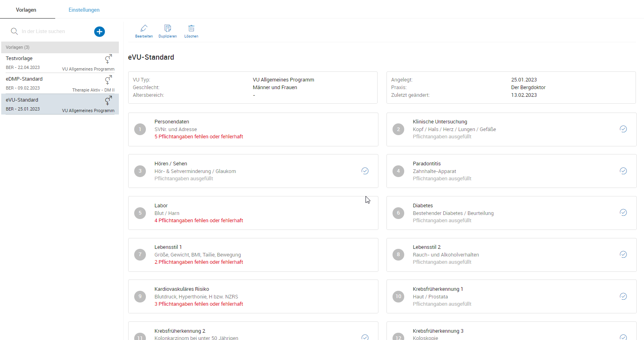644x340 pixels.
Task: Click the Löschen trash icon
Action: [191, 28]
